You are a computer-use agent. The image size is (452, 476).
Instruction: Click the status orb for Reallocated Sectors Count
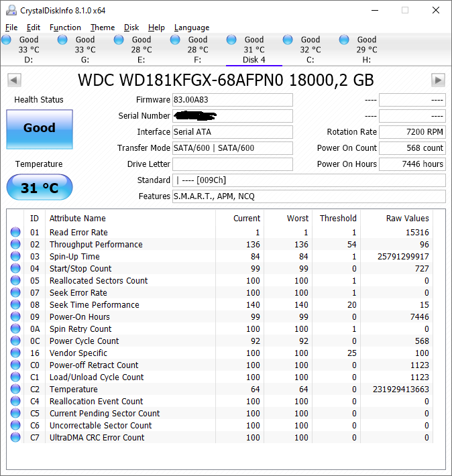click(15, 280)
